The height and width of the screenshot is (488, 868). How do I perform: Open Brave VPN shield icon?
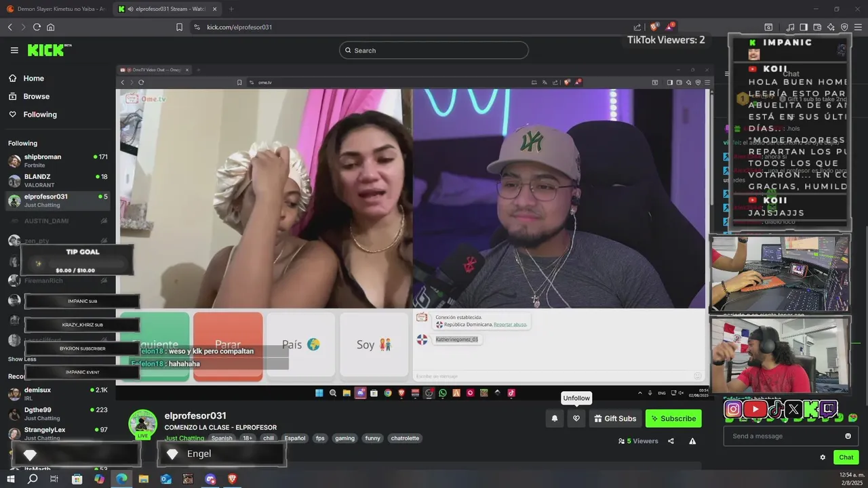click(x=844, y=27)
